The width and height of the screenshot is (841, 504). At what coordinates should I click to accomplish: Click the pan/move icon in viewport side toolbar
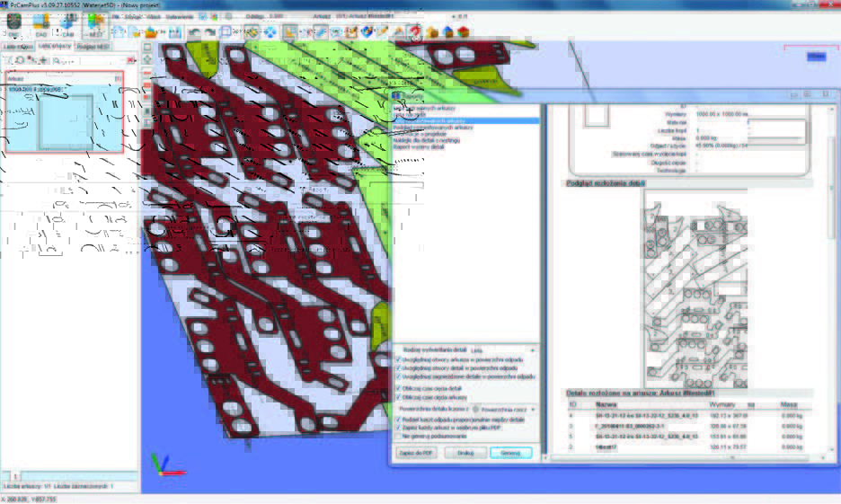(x=147, y=59)
